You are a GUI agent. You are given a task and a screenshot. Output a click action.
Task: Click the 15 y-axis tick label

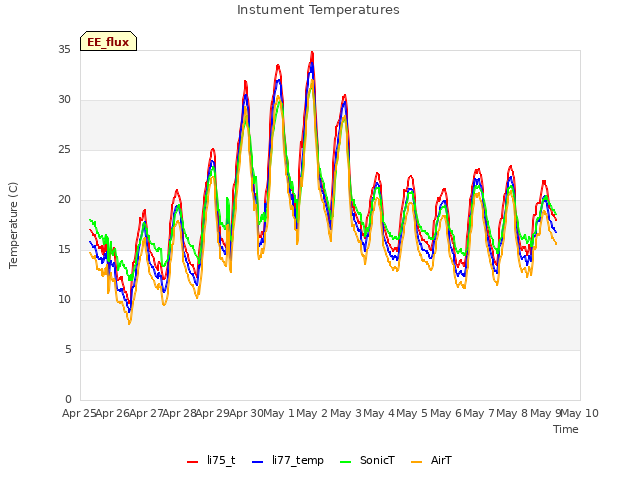coord(64,249)
